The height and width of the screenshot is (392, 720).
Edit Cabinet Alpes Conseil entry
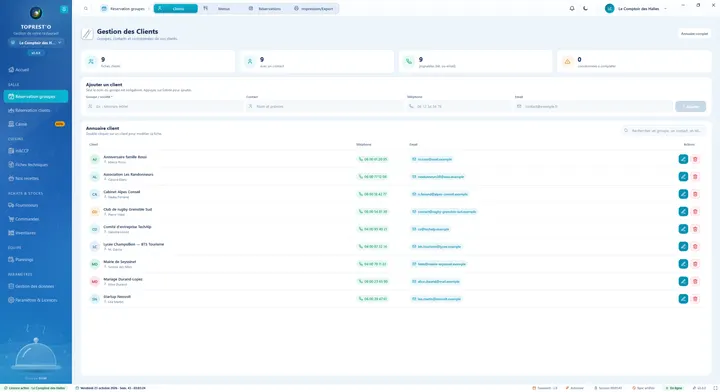pyautogui.click(x=683, y=194)
